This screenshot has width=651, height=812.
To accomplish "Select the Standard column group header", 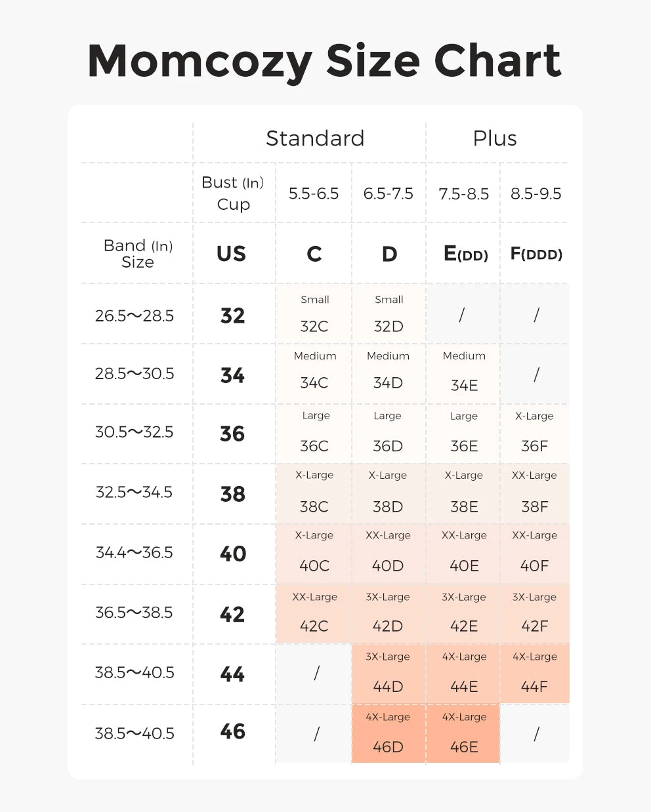I will 315,138.
